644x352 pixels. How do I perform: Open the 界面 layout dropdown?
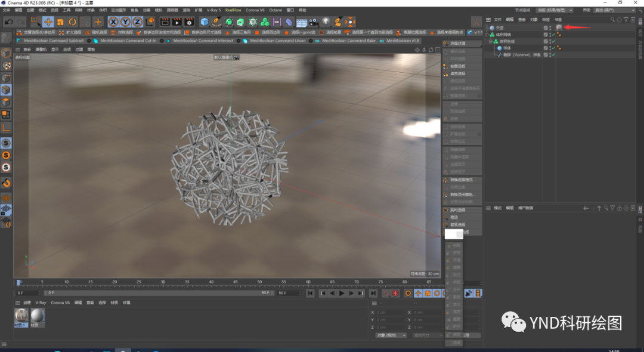pyautogui.click(x=614, y=10)
